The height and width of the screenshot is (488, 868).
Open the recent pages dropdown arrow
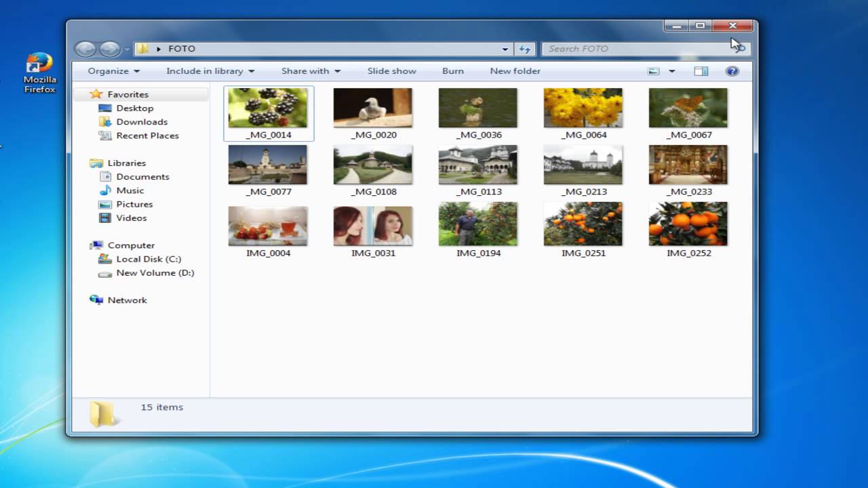pos(126,49)
